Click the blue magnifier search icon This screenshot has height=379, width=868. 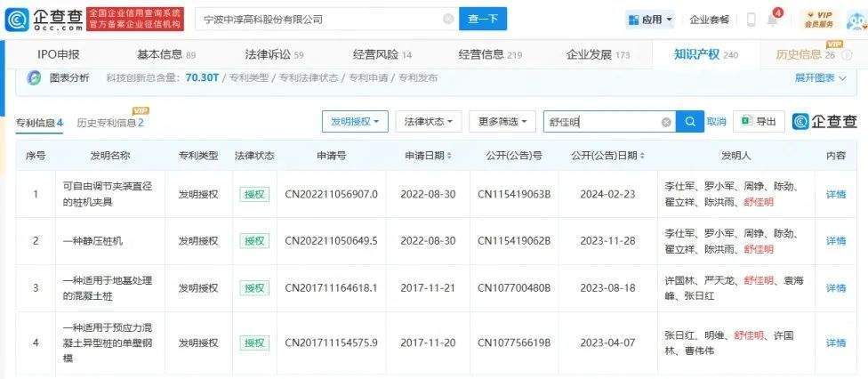690,121
